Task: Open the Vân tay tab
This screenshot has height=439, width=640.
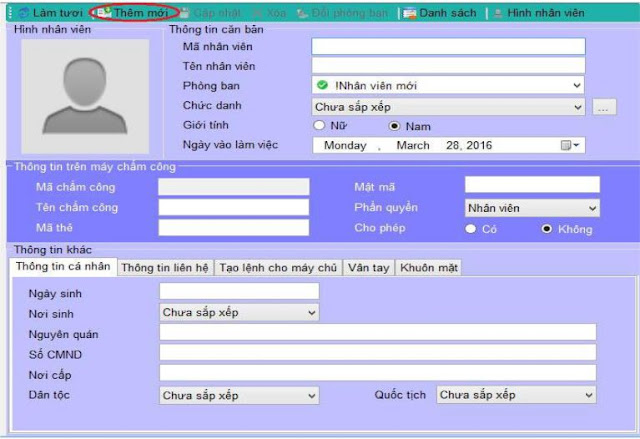Action: pos(369,268)
